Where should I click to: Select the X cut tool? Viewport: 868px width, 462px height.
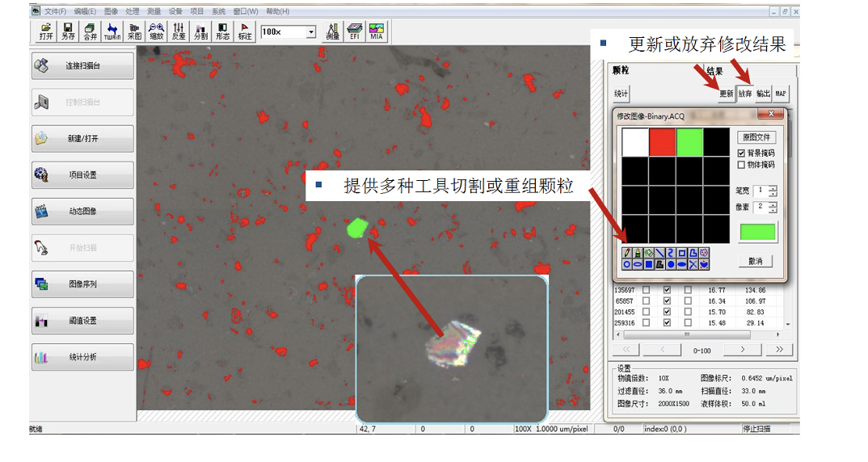coord(693,264)
